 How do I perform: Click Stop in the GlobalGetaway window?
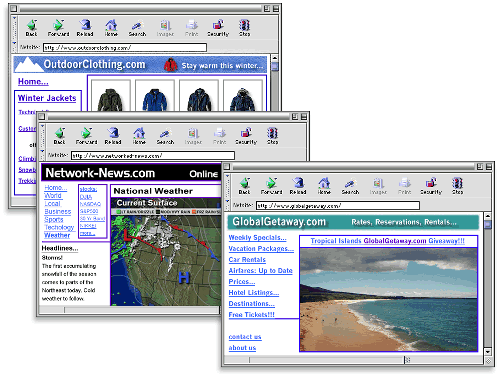[457, 186]
